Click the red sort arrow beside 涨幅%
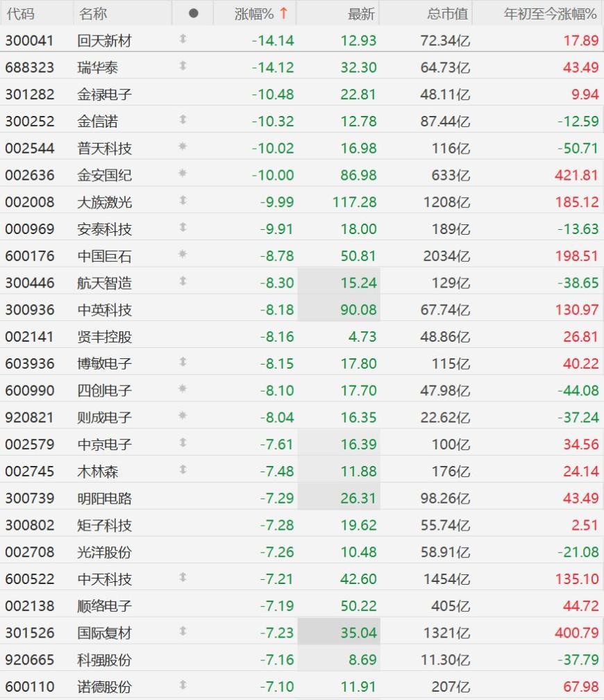This screenshot has width=604, height=700. (283, 13)
